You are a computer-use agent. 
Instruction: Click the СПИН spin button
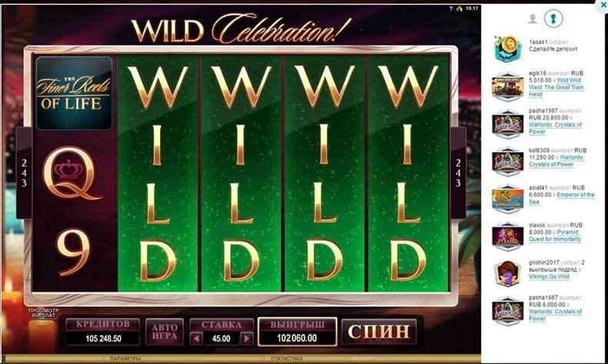coord(379,332)
